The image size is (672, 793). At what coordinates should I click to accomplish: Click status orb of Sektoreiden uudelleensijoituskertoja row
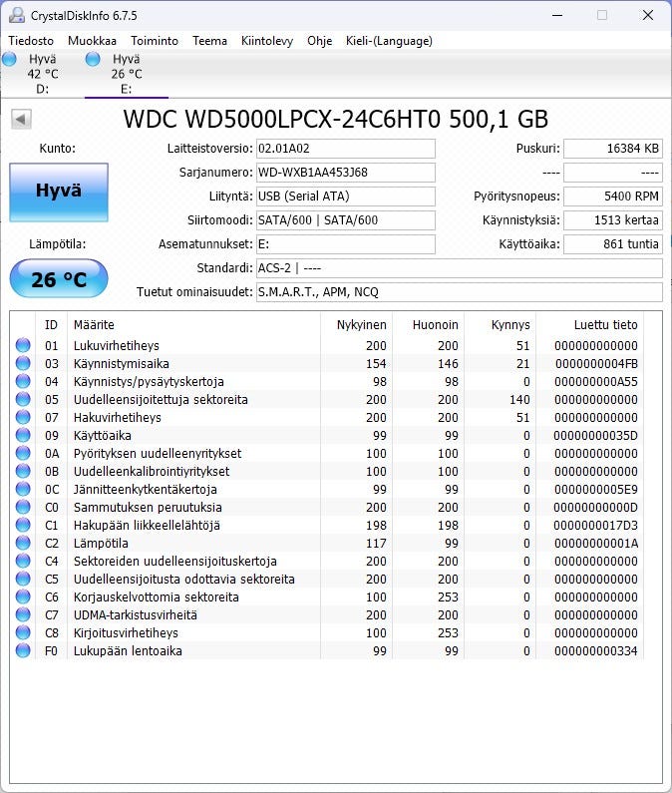(x=23, y=561)
